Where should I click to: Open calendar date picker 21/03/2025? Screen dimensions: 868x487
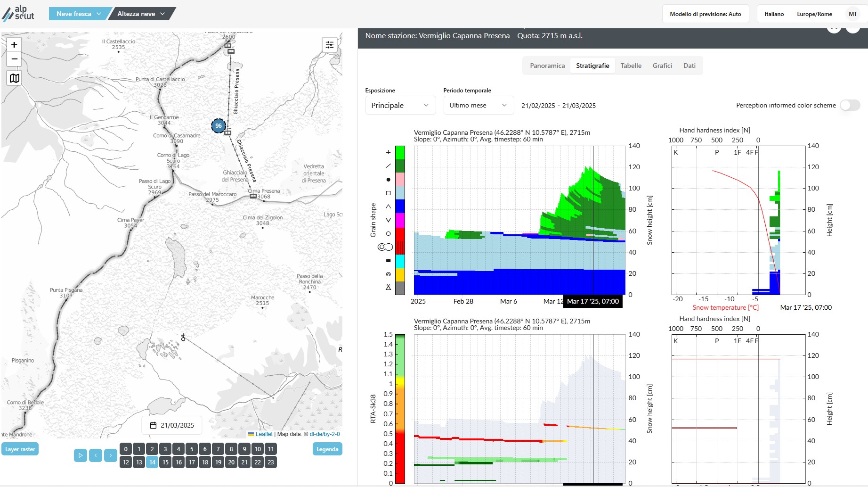172,425
